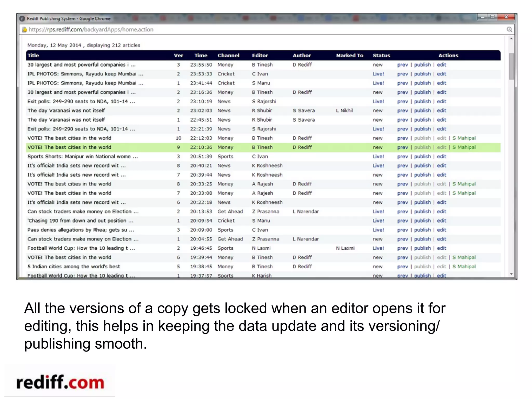Publish the Sports Shorts Manipur article
Viewport: 532px width, 399px height.
(x=422, y=156)
